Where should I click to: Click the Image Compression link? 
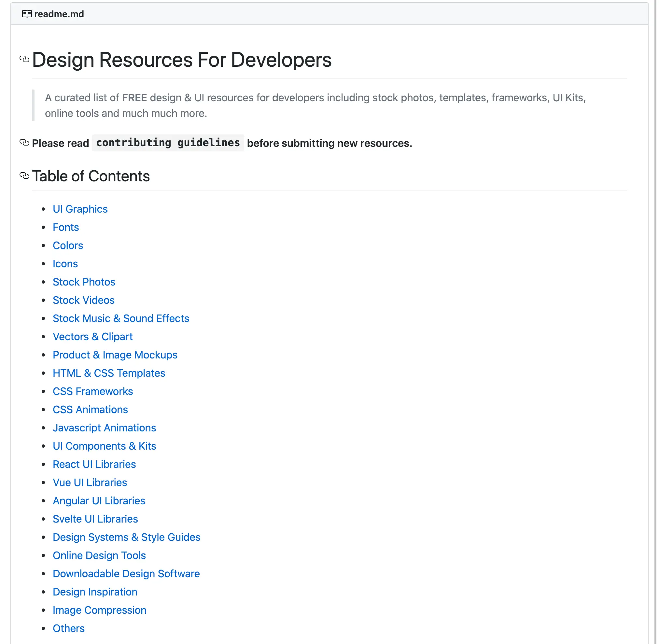[99, 611]
